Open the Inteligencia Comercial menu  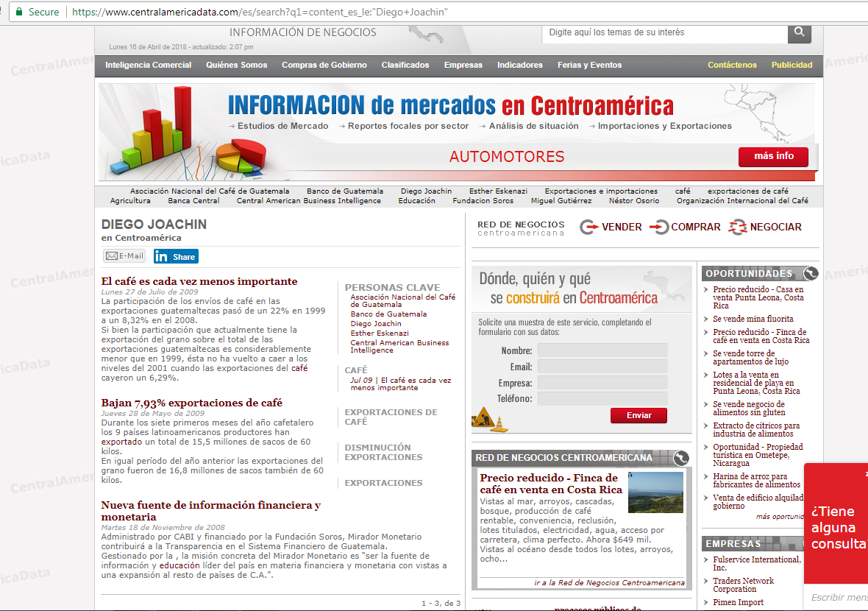point(148,65)
